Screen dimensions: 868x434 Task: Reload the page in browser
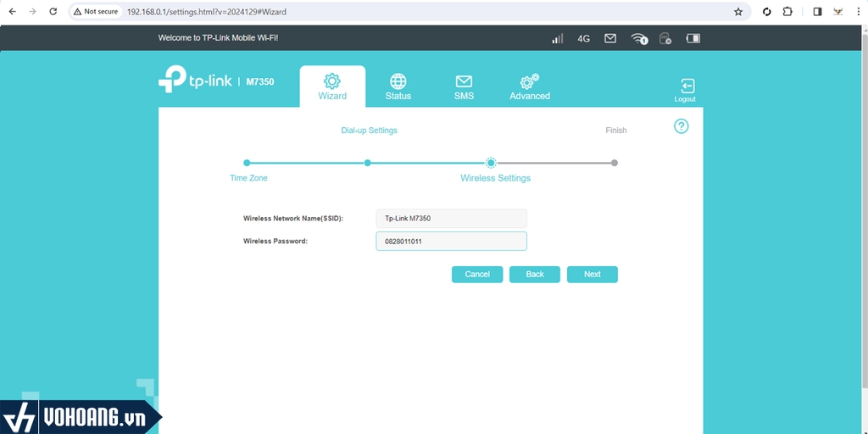coord(53,12)
